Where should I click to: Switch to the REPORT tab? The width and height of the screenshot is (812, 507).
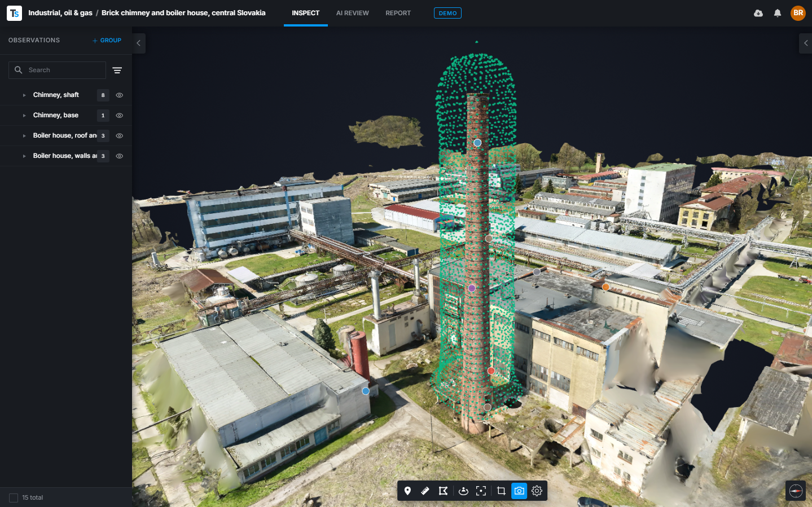398,13
